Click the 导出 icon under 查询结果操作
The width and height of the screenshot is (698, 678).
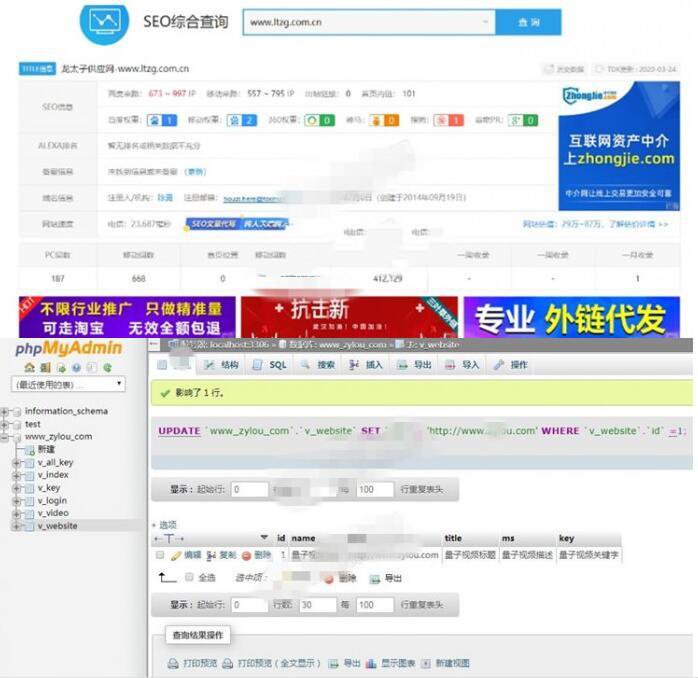pyautogui.click(x=333, y=664)
